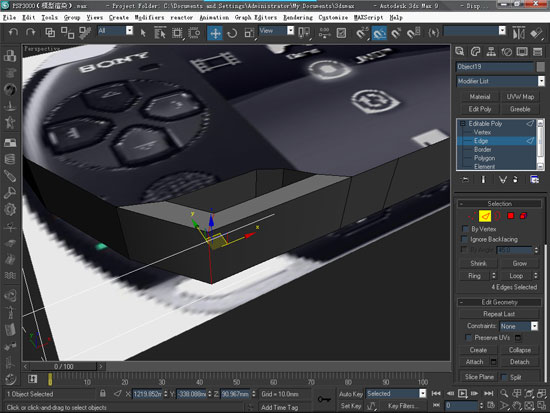
Task: Open the Modify command panel tab
Action: [475, 52]
